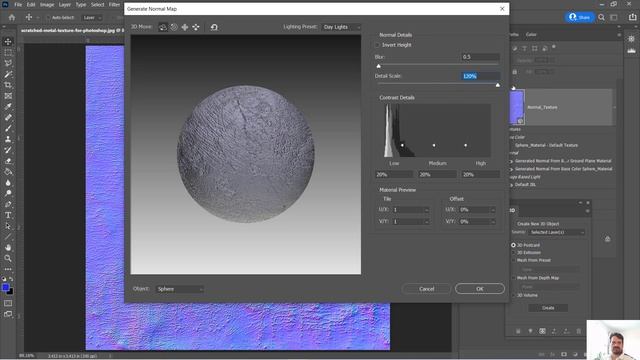
Task: Select the Paint Bucket tool
Action: [x=8, y=171]
